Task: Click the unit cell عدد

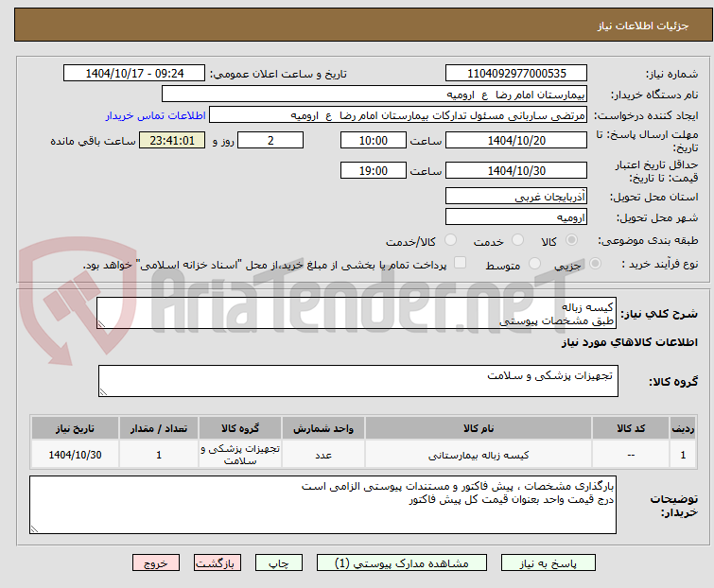Action: coord(323,455)
